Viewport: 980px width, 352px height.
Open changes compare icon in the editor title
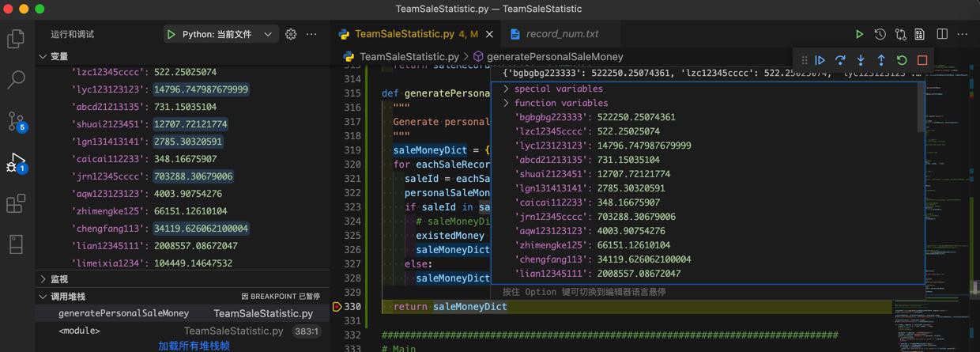point(900,34)
